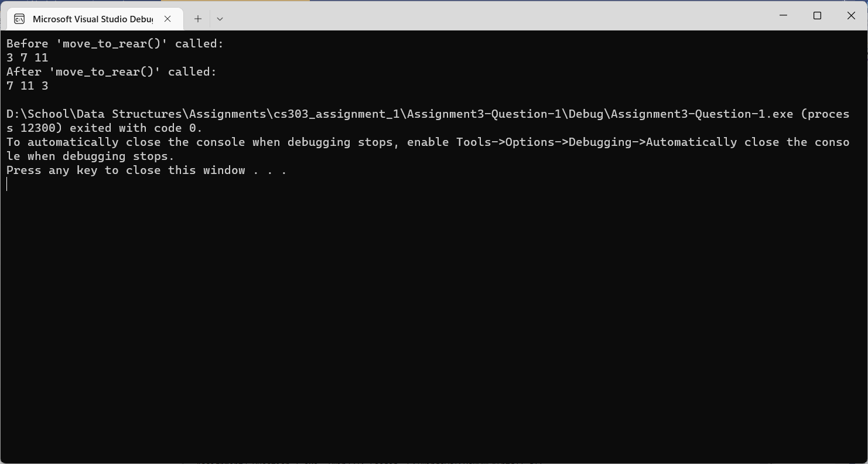Viewport: 868px width, 464px height.
Task: Click the empty black console area
Action: pyautogui.click(x=433, y=322)
